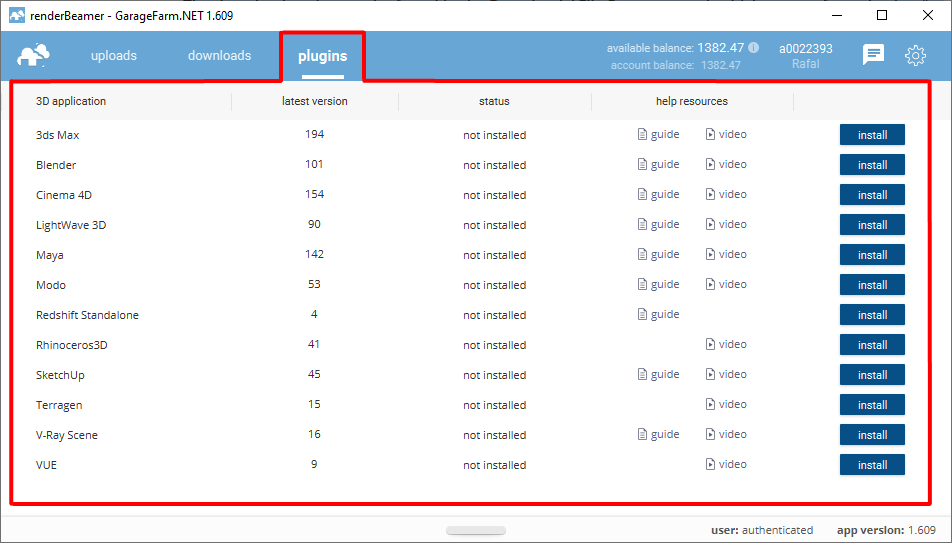Minimize the renderBeamer window
This screenshot has height=543, width=952.
pos(837,15)
